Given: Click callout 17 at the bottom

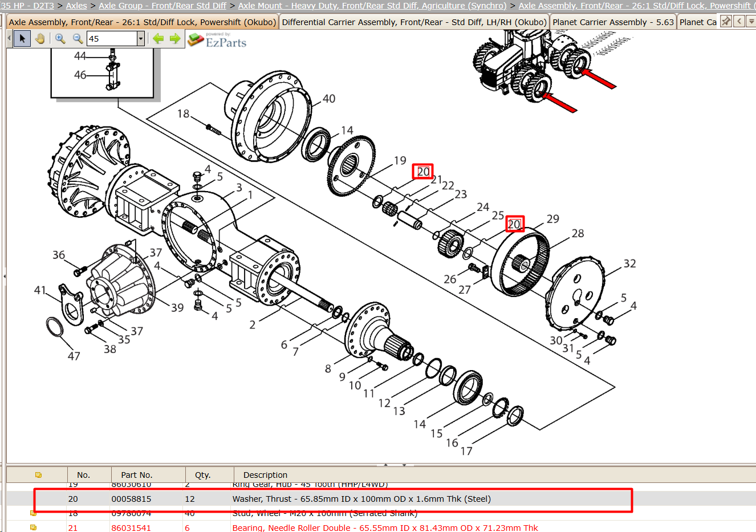Looking at the screenshot, I should pos(466,451).
